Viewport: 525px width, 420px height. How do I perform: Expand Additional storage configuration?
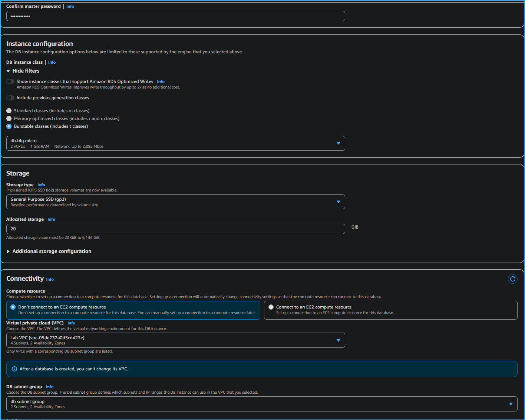pyautogui.click(x=49, y=251)
